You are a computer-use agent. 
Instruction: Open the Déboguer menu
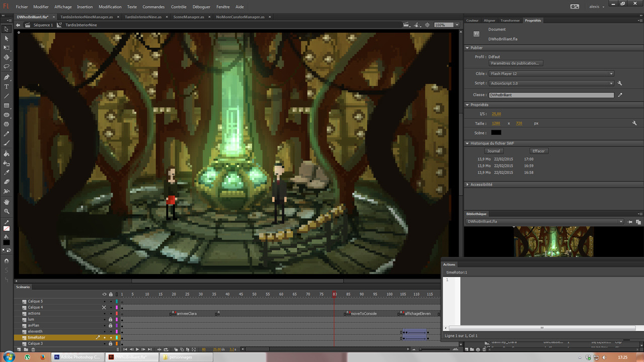201,7
